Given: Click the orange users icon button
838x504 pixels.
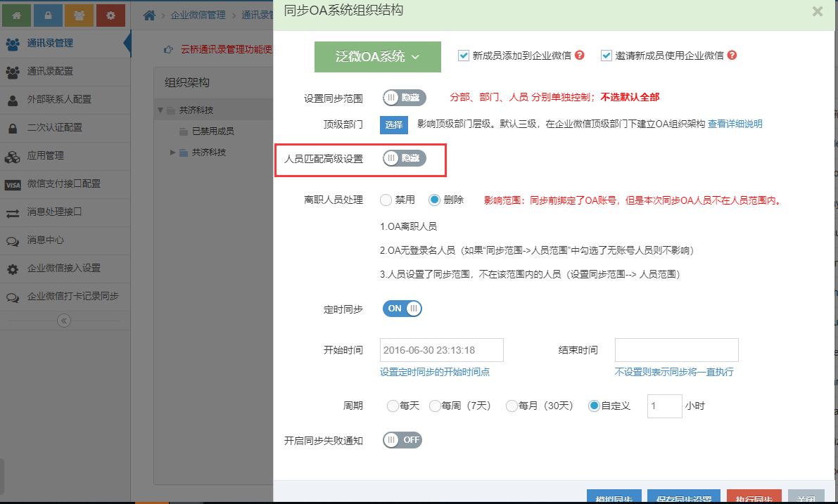Looking at the screenshot, I should pyautogui.click(x=79, y=15).
